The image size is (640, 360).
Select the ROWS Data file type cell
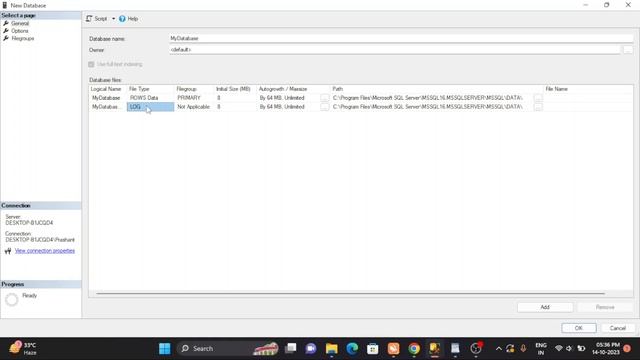150,98
